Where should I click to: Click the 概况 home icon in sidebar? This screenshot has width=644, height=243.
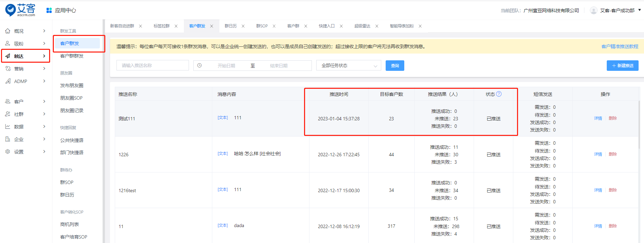click(8, 31)
